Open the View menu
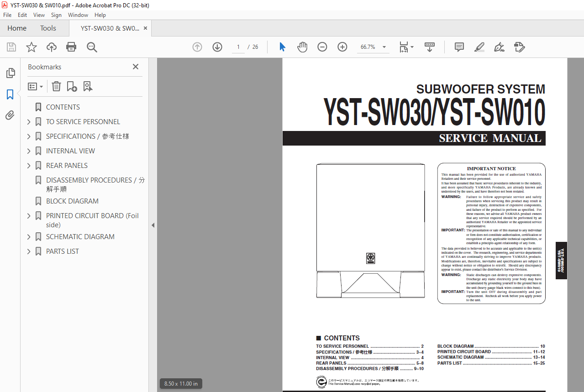 pyautogui.click(x=39, y=15)
